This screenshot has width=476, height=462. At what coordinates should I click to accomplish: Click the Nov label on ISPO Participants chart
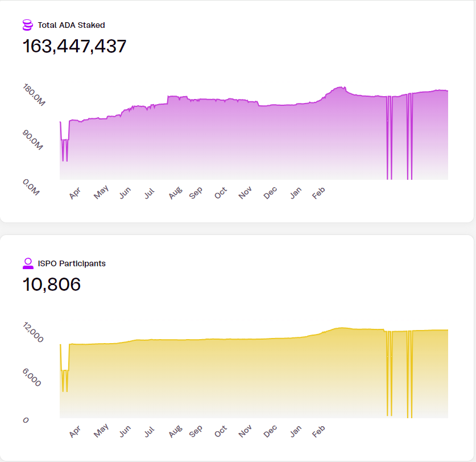pyautogui.click(x=245, y=432)
